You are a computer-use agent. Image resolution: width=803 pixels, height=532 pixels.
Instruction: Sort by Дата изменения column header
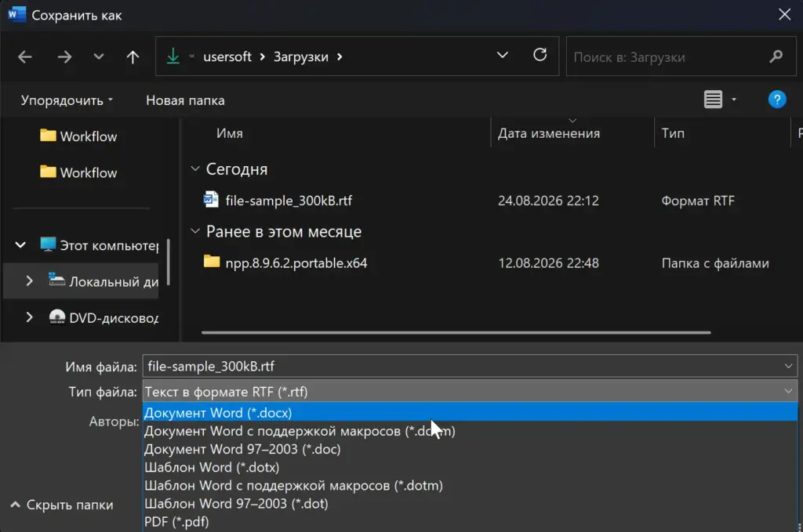[548, 133]
